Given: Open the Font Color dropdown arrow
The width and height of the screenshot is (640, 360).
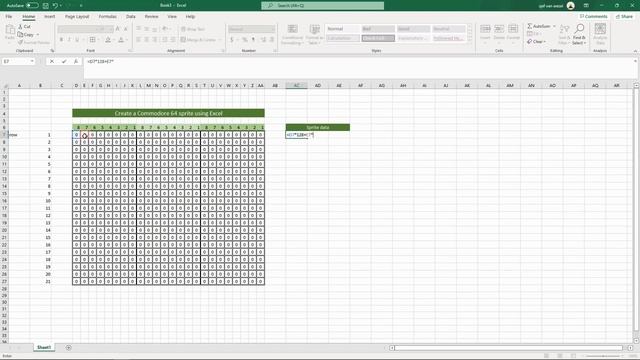Looking at the screenshot, I should (127, 40).
